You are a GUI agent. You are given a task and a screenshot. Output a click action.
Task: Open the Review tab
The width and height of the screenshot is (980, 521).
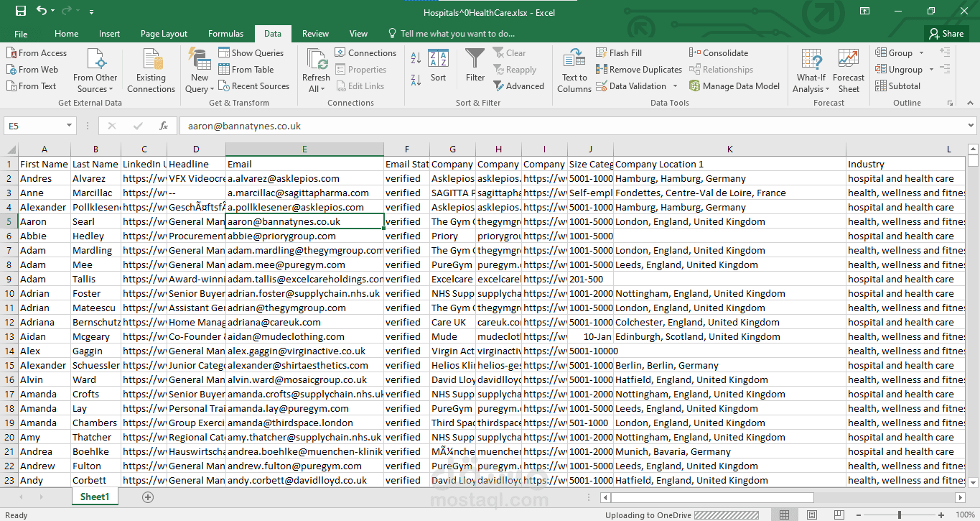point(316,34)
